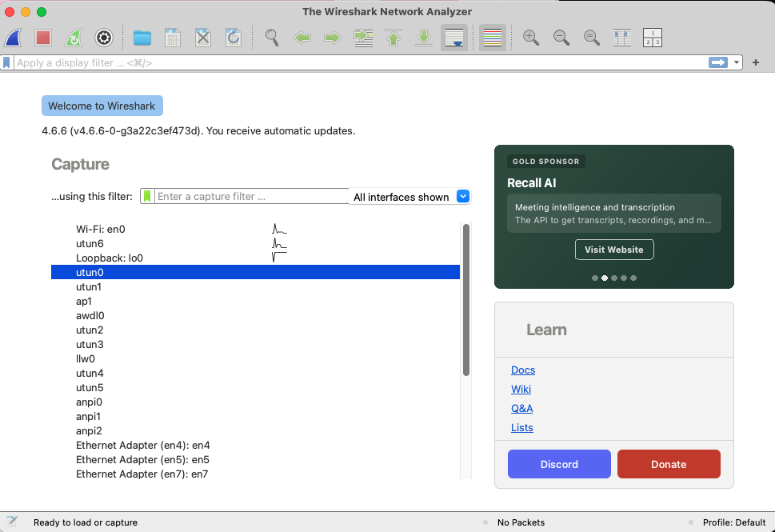Screen dimensions: 775x532
Task: Select Ethernet Adapter (en4): en4 interface
Action: (255, 445)
